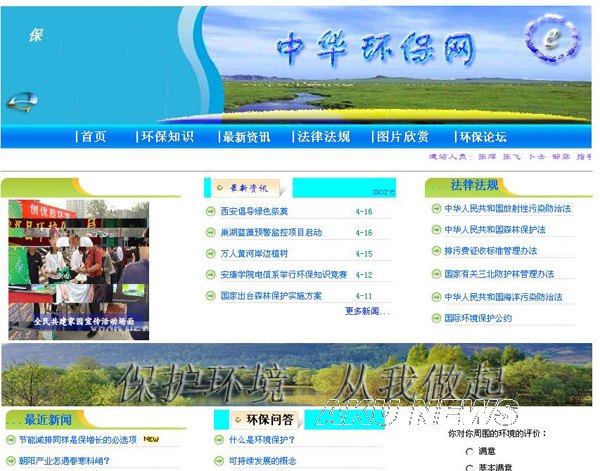Click the 全民共建家园 event photo thumbnail
This screenshot has height=471, width=600.
tap(78, 269)
